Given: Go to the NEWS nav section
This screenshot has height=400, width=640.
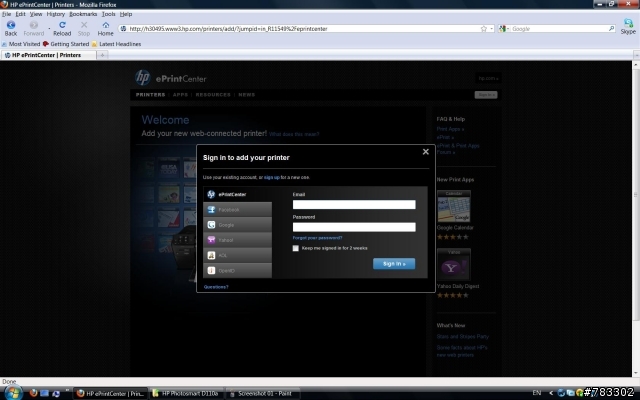Looking at the screenshot, I should pos(247,95).
